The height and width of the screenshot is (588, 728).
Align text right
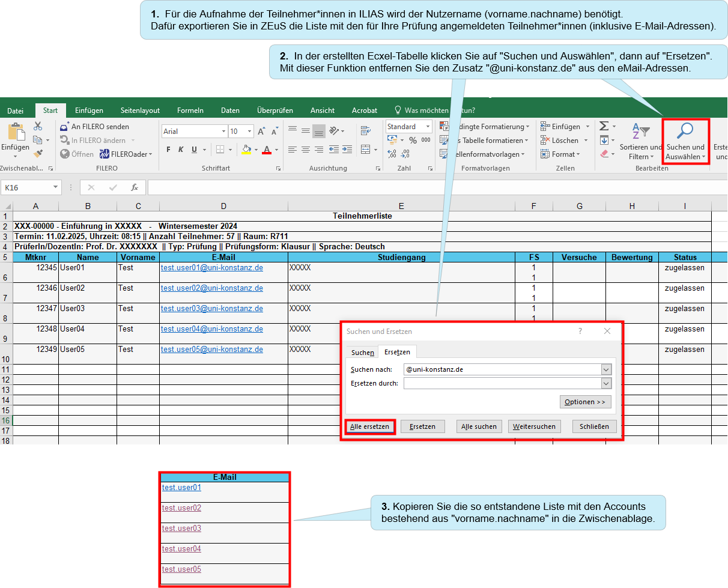tap(319, 149)
